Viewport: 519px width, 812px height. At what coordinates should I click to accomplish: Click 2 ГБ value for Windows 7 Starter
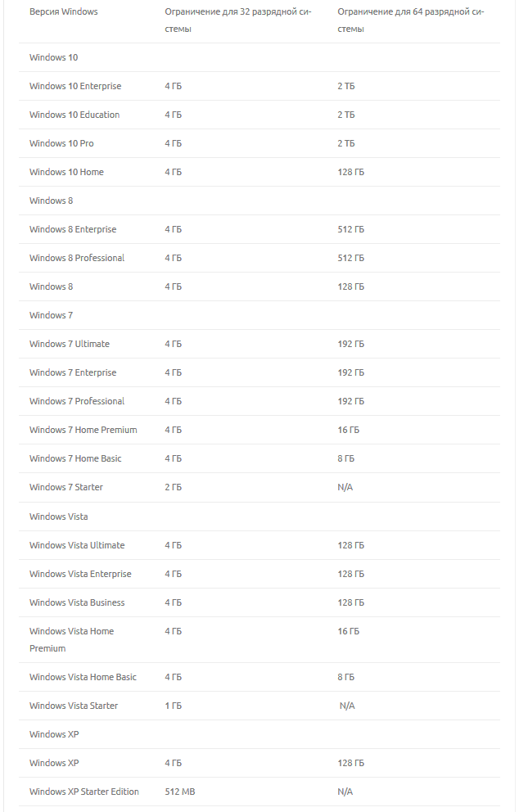[x=173, y=487]
